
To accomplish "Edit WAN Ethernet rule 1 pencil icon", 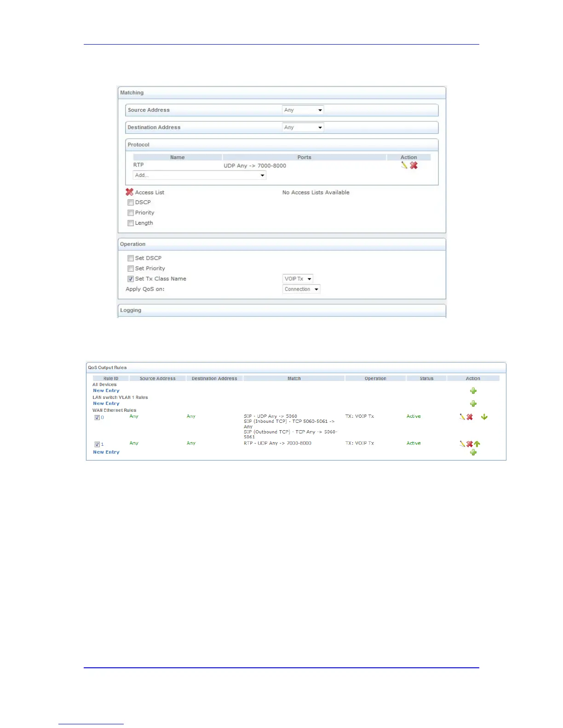I will coord(462,444).
